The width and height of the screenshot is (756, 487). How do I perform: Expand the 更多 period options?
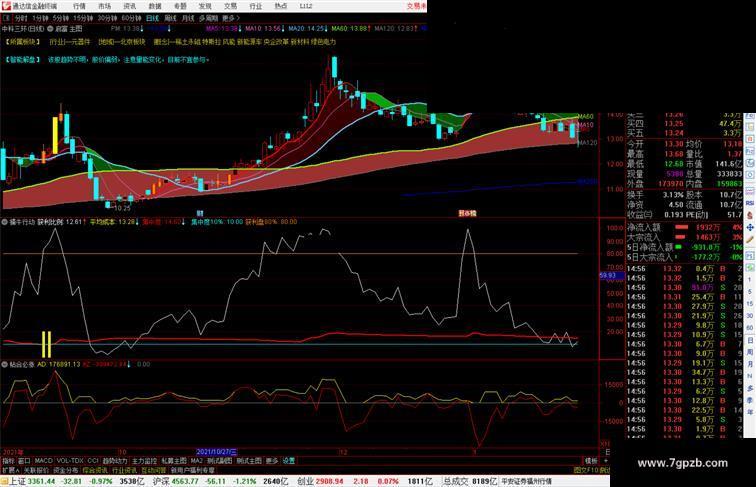[x=230, y=18]
